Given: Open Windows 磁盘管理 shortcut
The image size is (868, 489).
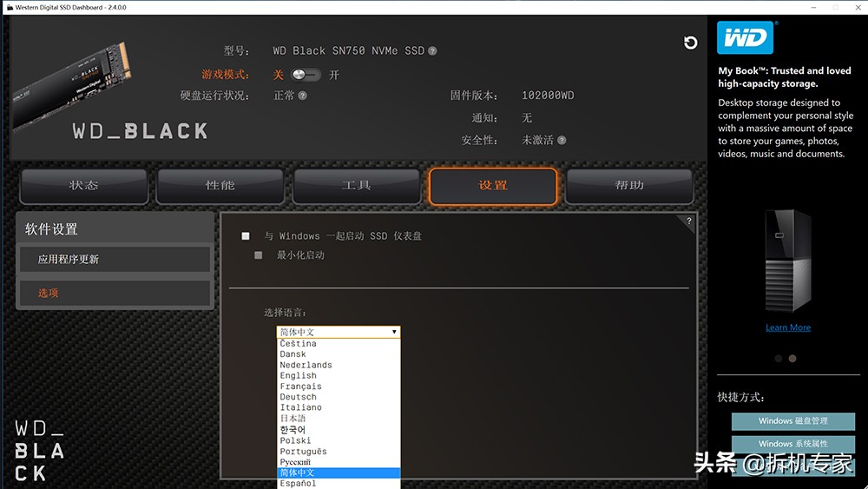Looking at the screenshot, I should [792, 421].
